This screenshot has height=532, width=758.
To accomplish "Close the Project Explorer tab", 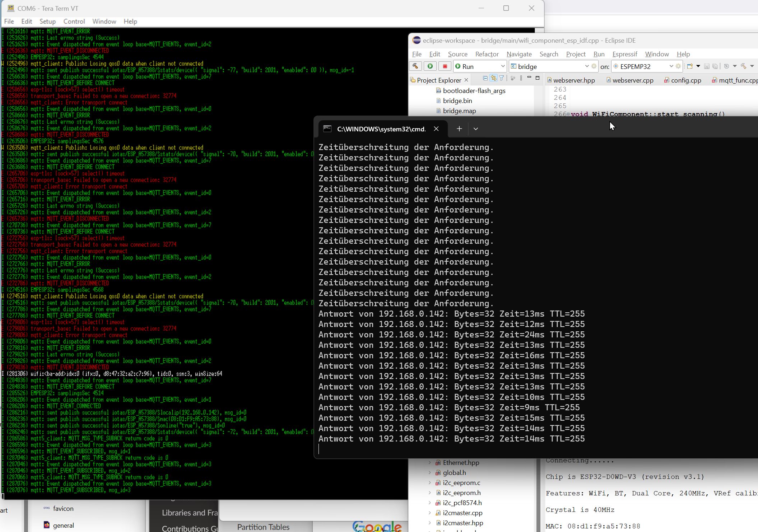I will [466, 80].
